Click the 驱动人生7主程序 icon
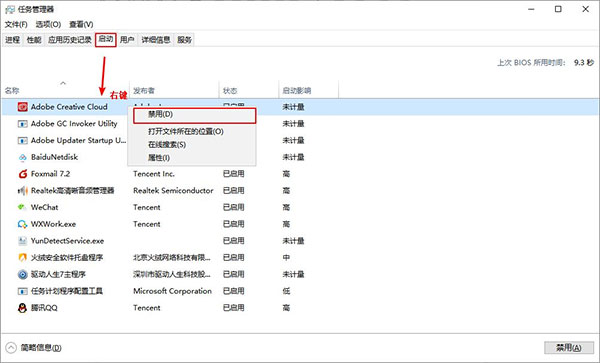This screenshot has height=363, width=600. point(23,274)
